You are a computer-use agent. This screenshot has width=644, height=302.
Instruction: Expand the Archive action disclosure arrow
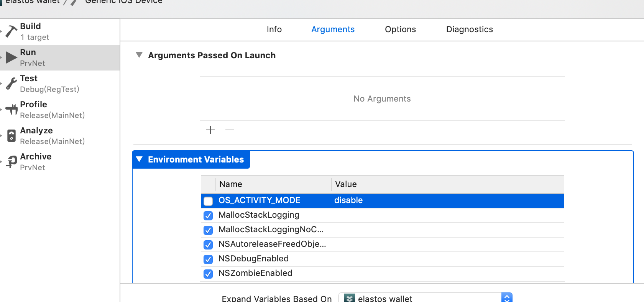point(1,162)
